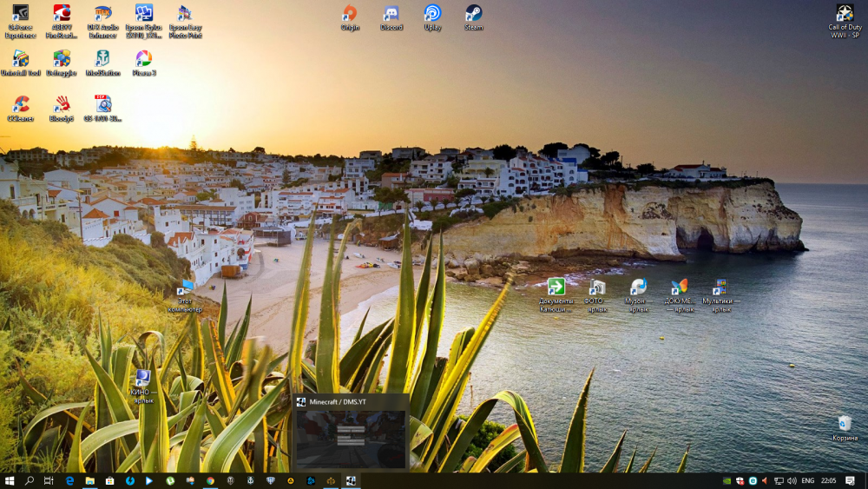The width and height of the screenshot is (868, 489).
Task: Open File Explorer from the taskbar
Action: 89,480
